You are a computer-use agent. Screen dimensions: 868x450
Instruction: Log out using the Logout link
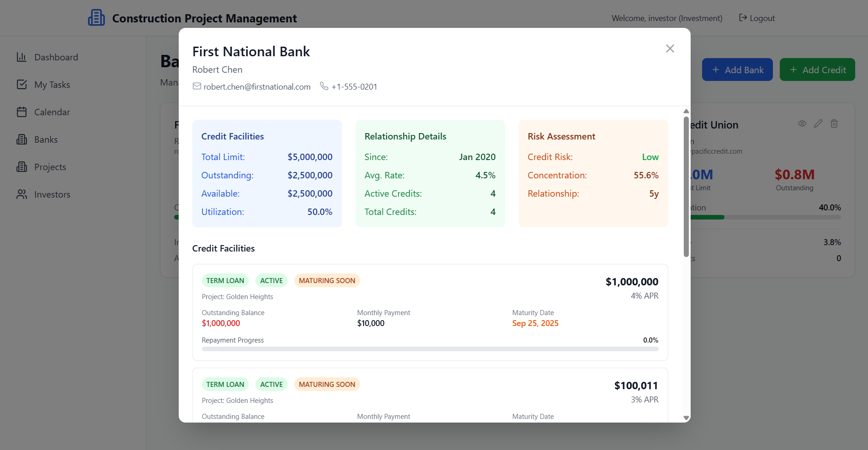point(757,18)
